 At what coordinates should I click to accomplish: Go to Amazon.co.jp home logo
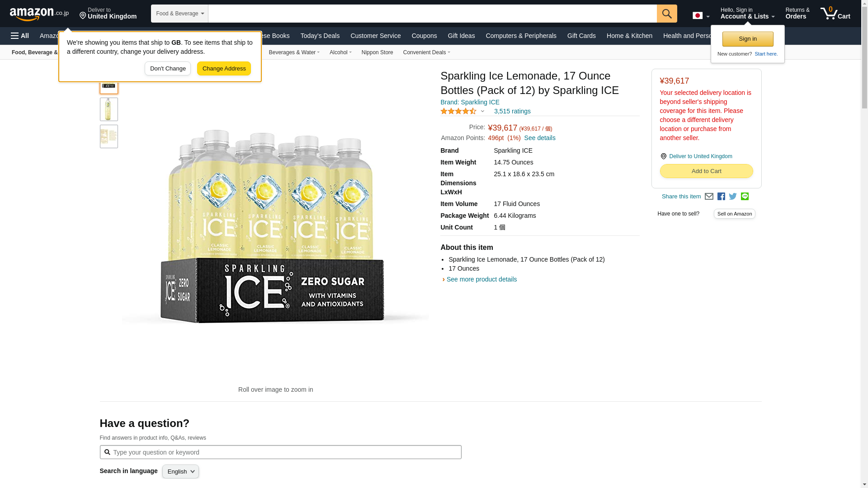pos(39,14)
